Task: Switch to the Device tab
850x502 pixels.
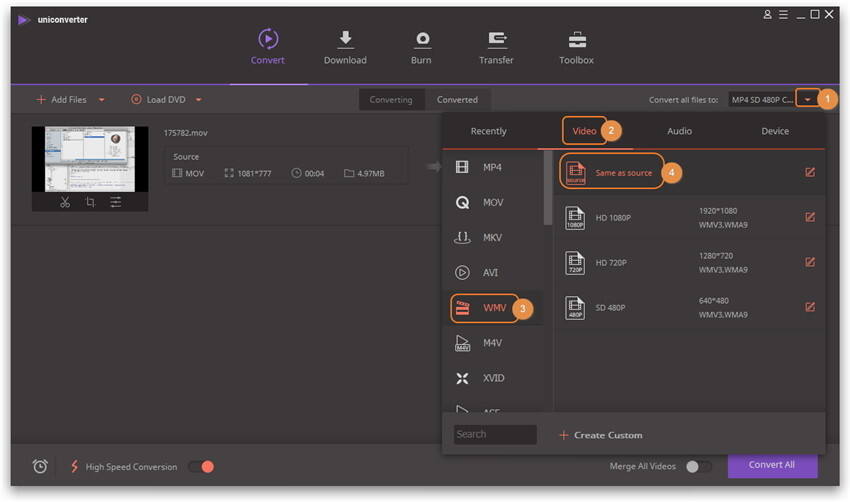Action: pyautogui.click(x=775, y=131)
